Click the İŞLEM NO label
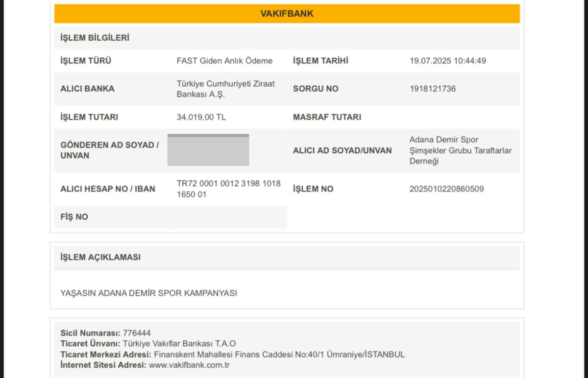588x378 pixels. click(313, 189)
